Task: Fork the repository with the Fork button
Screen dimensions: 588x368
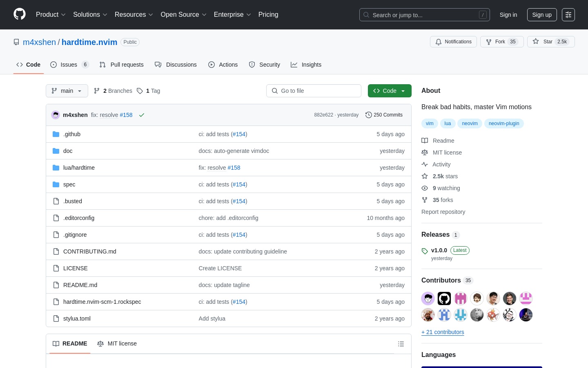Action: pos(502,42)
